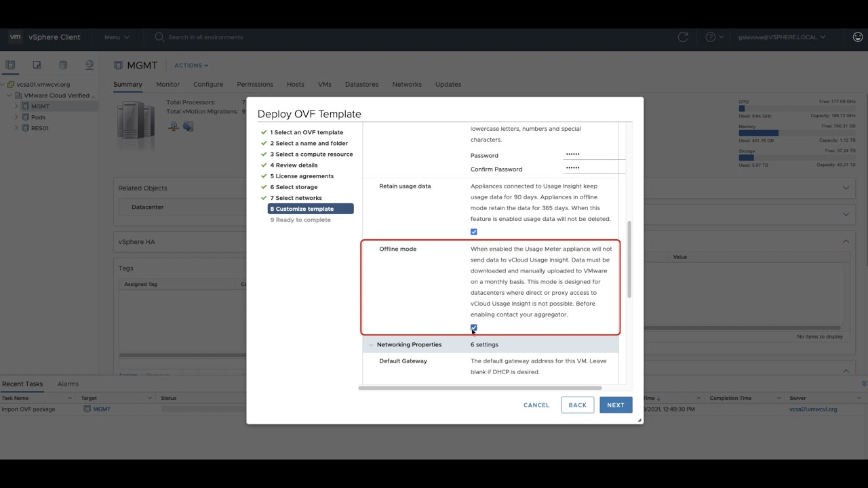Switch to the Monitor tab

point(167,84)
